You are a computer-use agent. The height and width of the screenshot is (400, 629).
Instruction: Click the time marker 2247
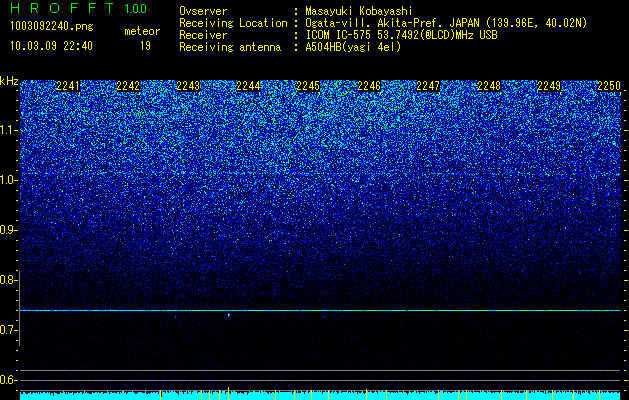(x=428, y=86)
